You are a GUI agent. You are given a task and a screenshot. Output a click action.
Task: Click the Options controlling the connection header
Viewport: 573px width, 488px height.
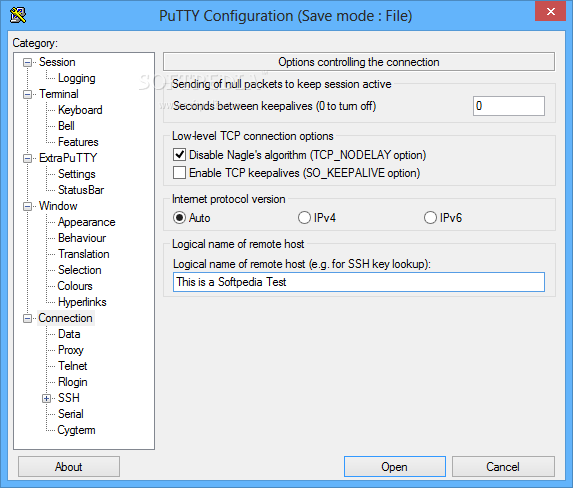[x=359, y=62]
